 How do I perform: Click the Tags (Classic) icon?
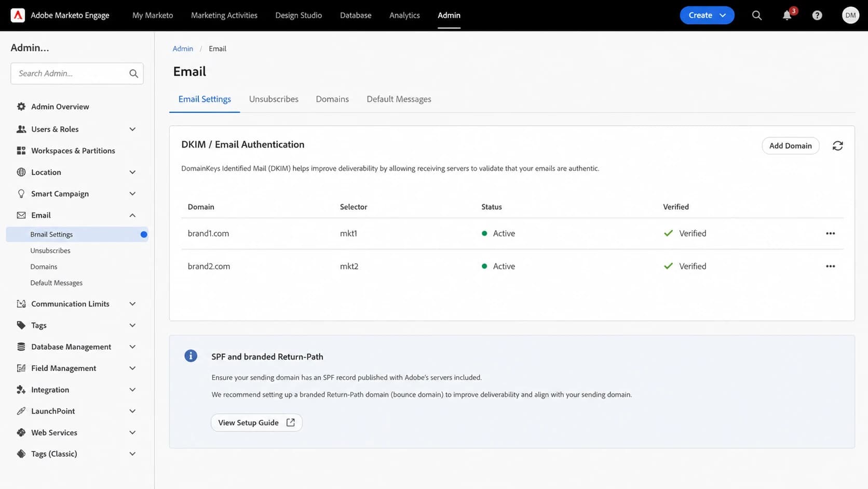[21, 454]
